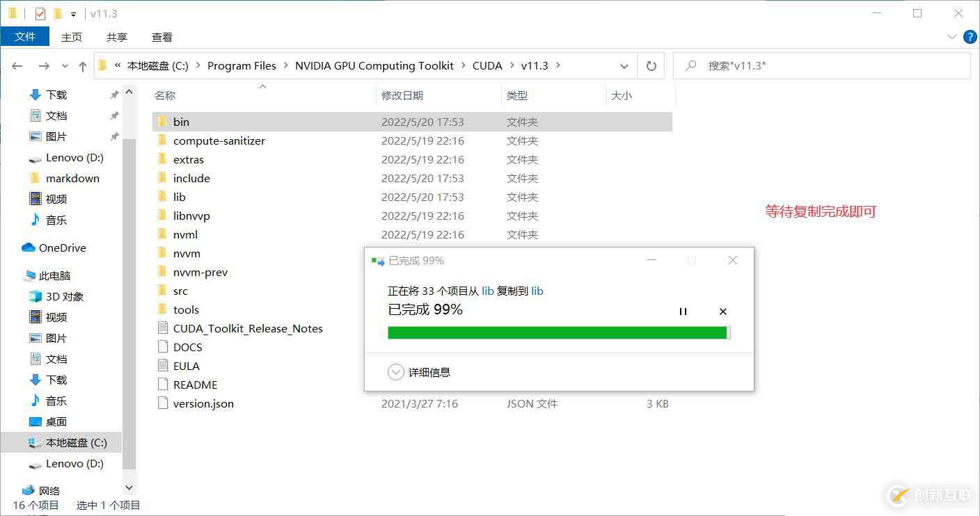This screenshot has width=980, height=516.
Task: Switch to the 主页 ribbon tab
Action: tap(72, 37)
